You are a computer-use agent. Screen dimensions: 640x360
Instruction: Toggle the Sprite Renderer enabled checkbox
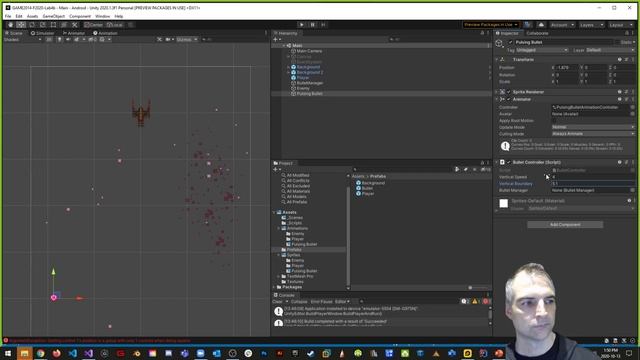(509, 92)
